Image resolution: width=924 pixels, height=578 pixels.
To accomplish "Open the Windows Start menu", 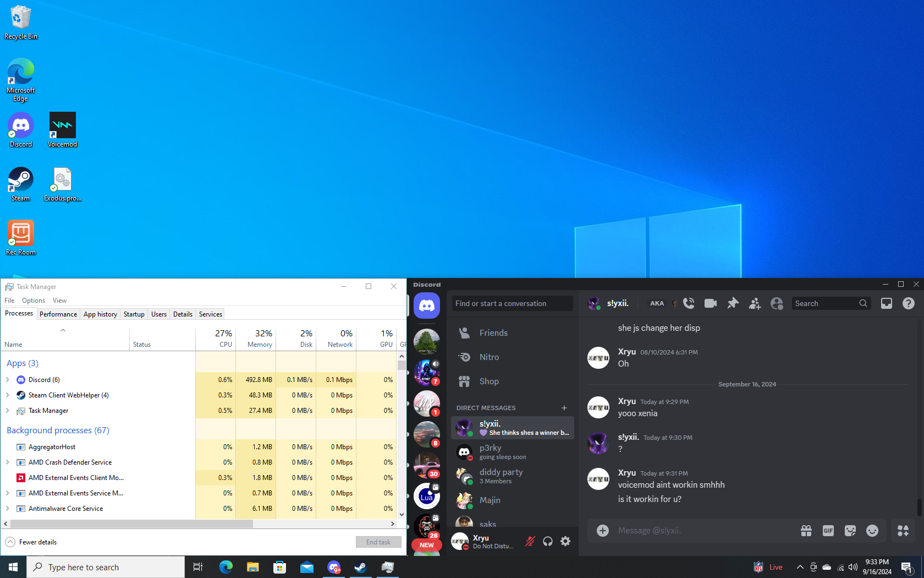I will point(13,567).
